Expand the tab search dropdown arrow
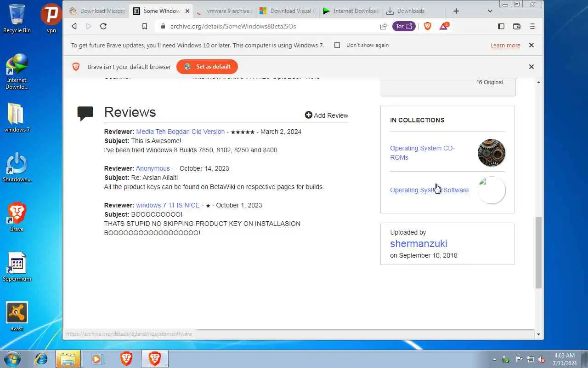This screenshot has height=368, width=588. pos(490,11)
